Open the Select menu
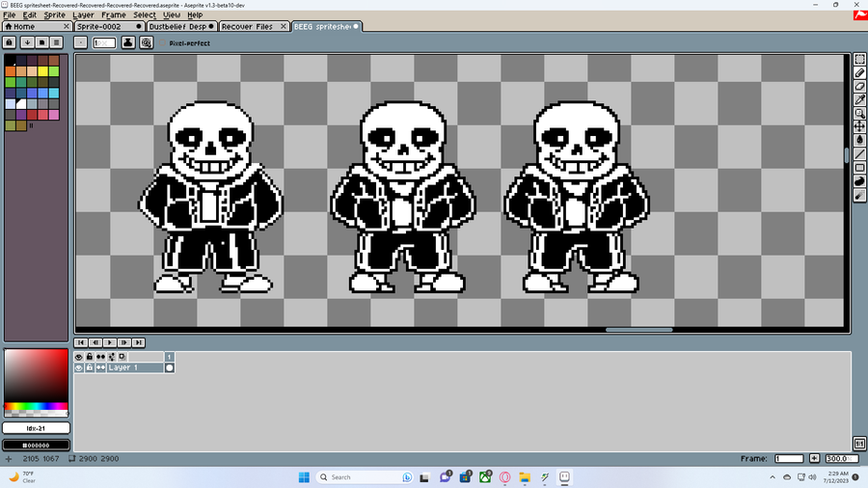The image size is (868, 488). tap(145, 14)
